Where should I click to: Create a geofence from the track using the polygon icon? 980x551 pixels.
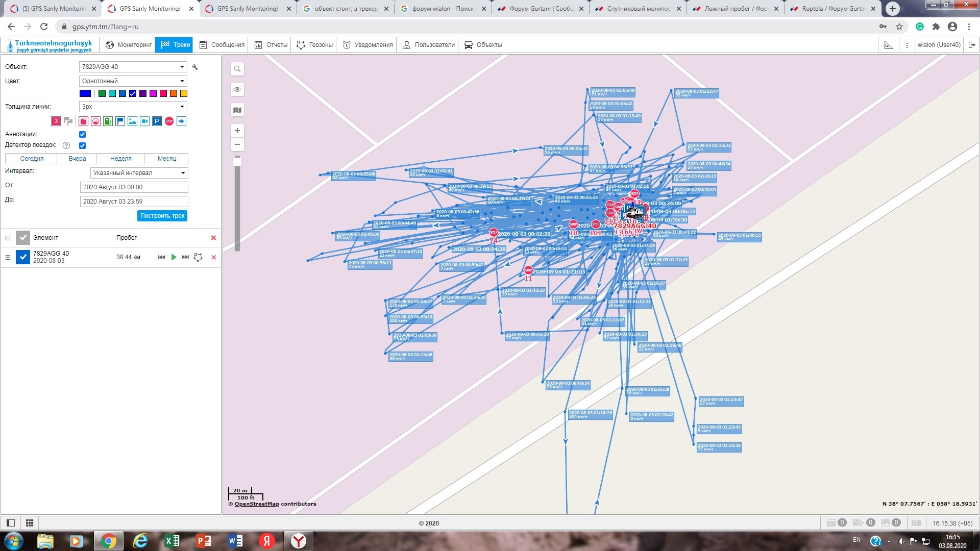(x=198, y=257)
